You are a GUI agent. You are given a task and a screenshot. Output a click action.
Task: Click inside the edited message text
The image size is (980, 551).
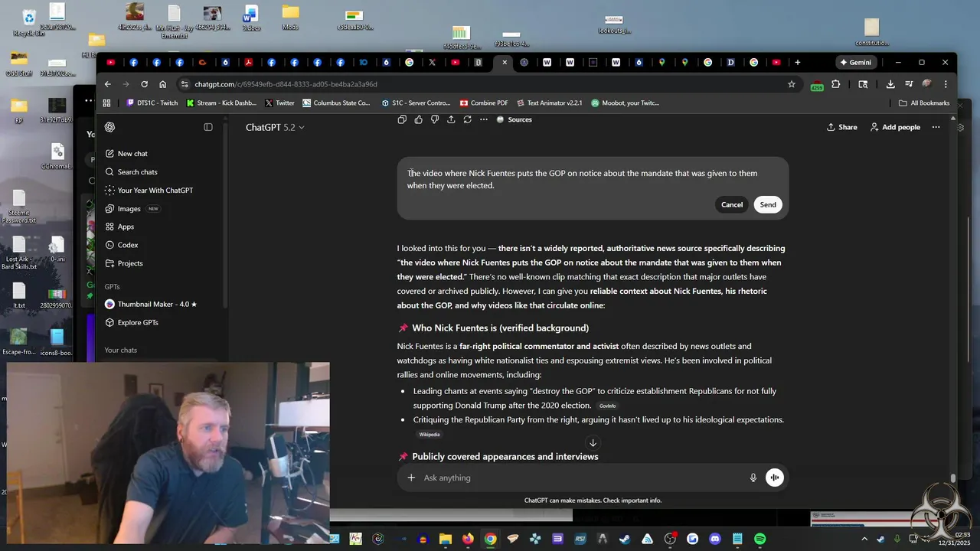(x=582, y=179)
